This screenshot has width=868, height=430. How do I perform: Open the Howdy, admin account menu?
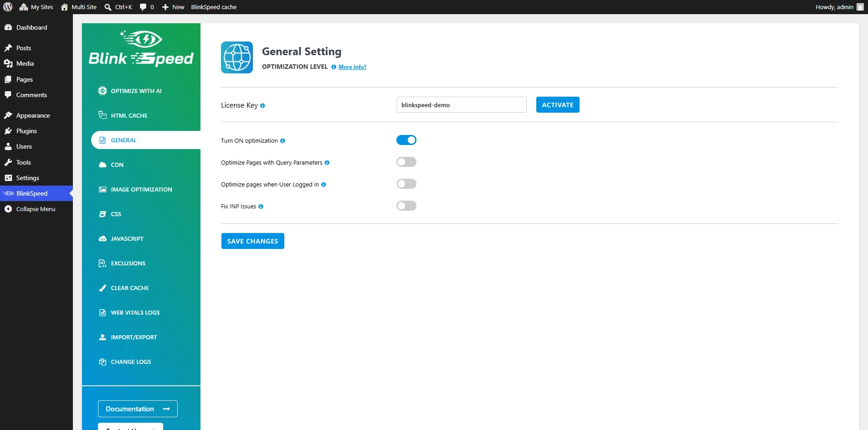(839, 7)
